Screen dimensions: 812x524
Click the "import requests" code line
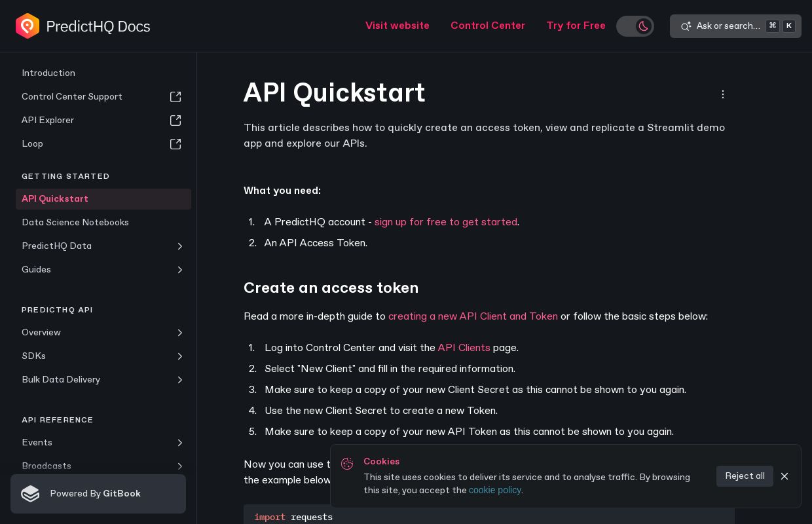pyautogui.click(x=293, y=517)
